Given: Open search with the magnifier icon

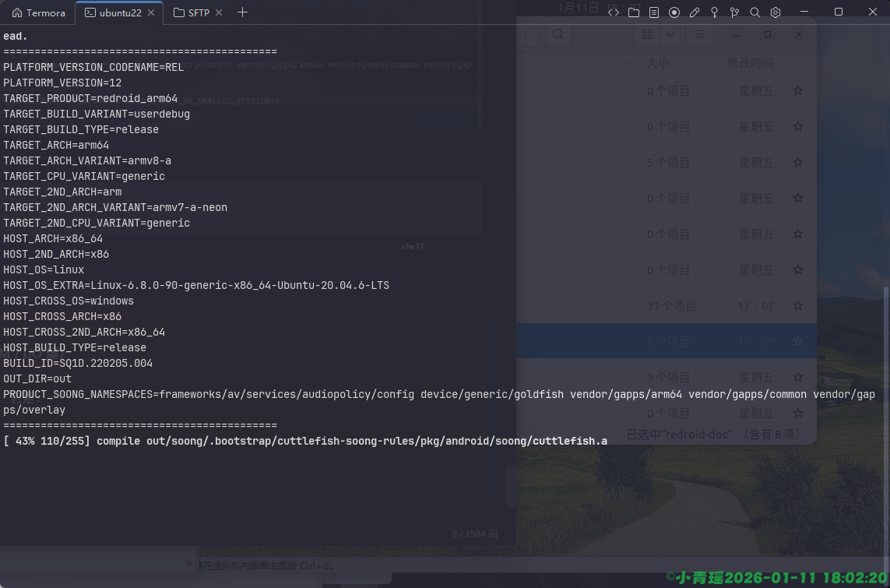Looking at the screenshot, I should 755,12.
